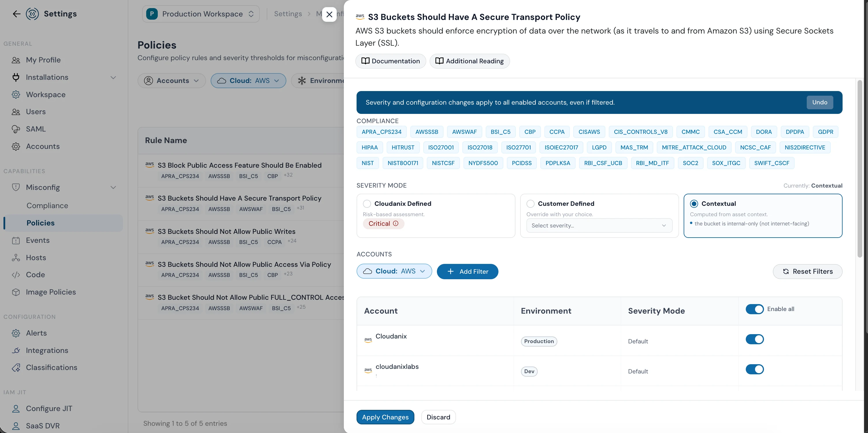Select the Cloudanix Defined severity mode
The width and height of the screenshot is (868, 433).
(x=367, y=204)
